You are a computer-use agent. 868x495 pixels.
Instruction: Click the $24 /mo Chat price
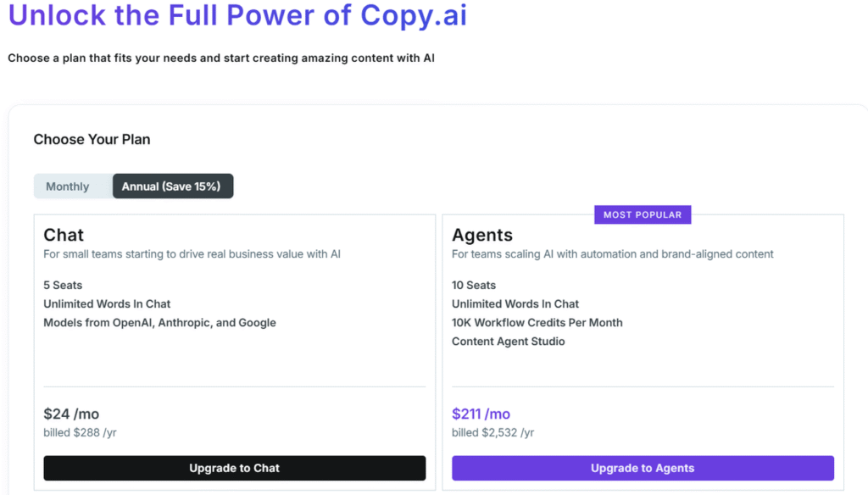71,414
